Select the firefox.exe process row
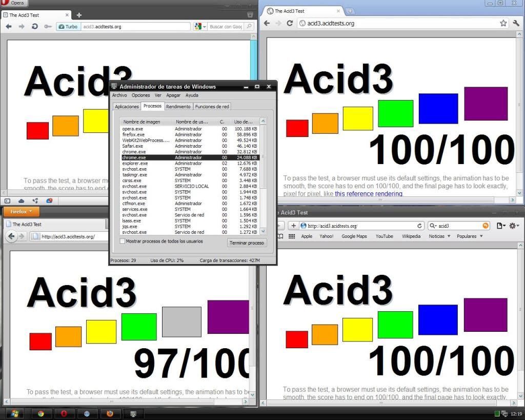 [x=190, y=134]
